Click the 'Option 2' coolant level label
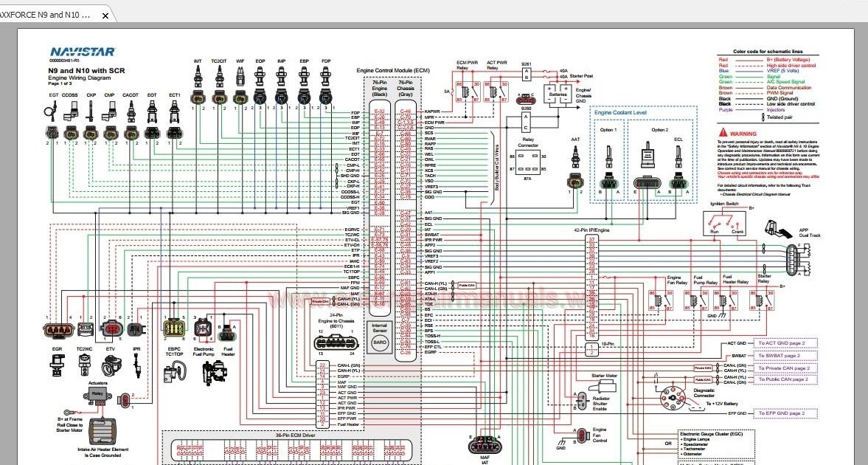 pos(659,130)
